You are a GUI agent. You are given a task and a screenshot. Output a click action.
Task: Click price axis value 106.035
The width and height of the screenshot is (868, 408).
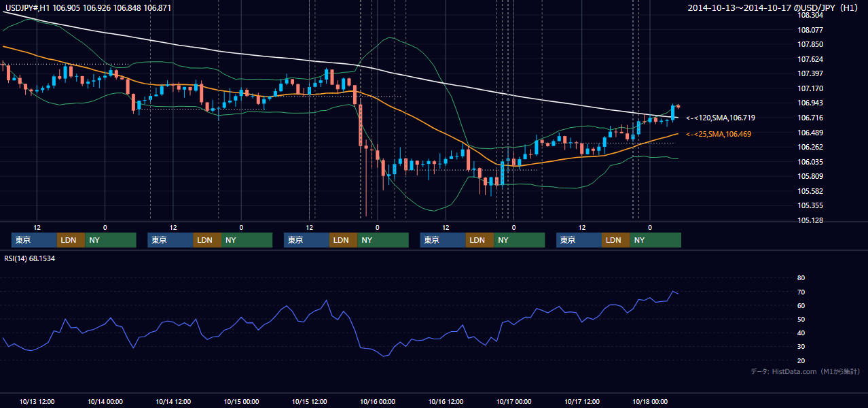810,162
